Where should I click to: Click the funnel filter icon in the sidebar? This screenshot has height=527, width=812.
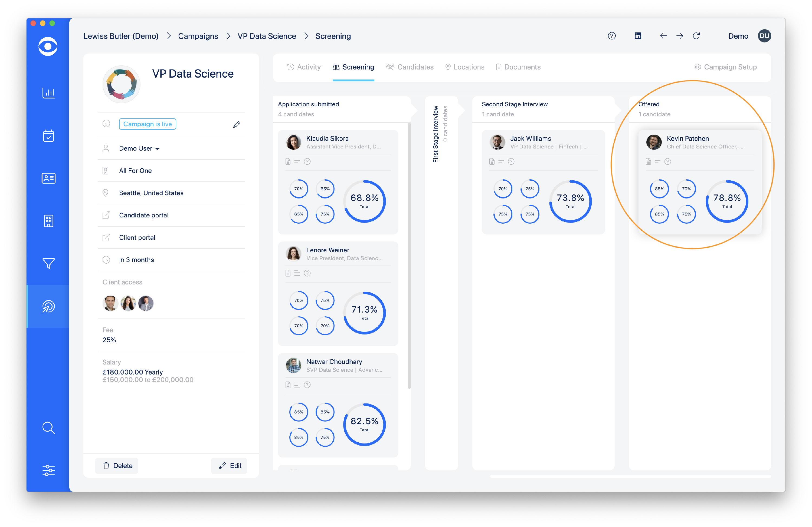48,263
